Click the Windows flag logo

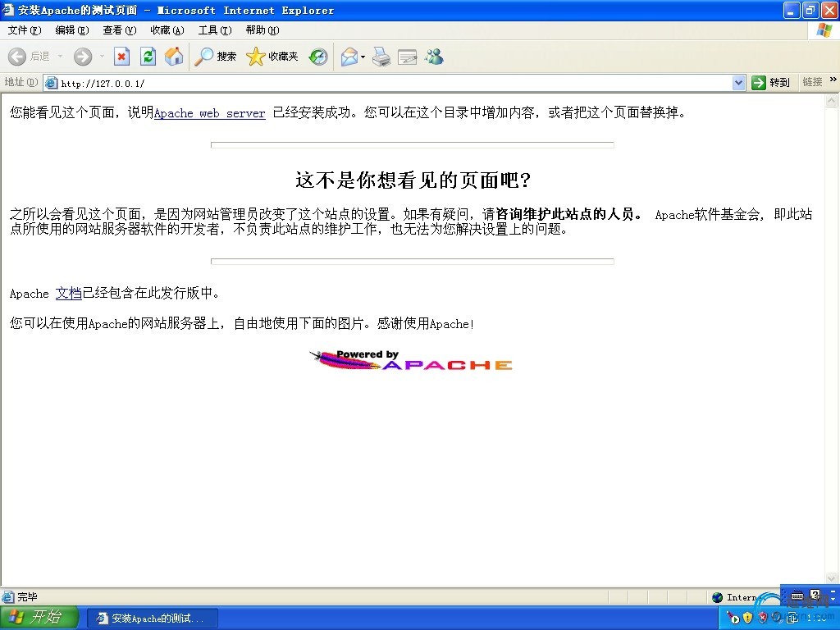[824, 30]
